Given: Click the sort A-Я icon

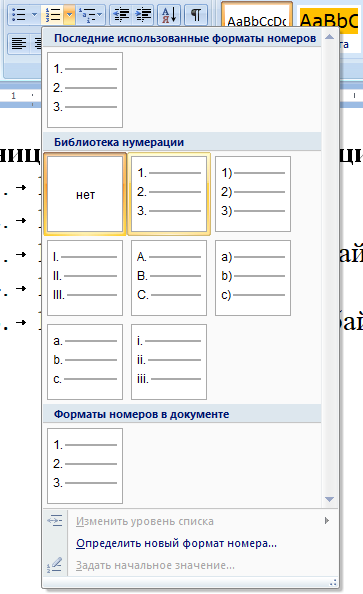Looking at the screenshot, I should click(x=169, y=15).
